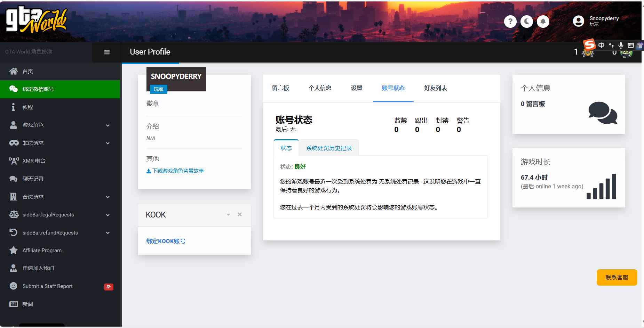This screenshot has width=644, height=328.
Task: Click the 玩家 badge under SNOOPYDERRY
Action: point(159,89)
